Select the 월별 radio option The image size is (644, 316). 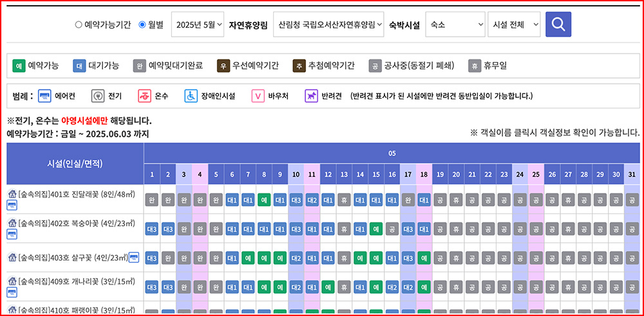(x=142, y=25)
